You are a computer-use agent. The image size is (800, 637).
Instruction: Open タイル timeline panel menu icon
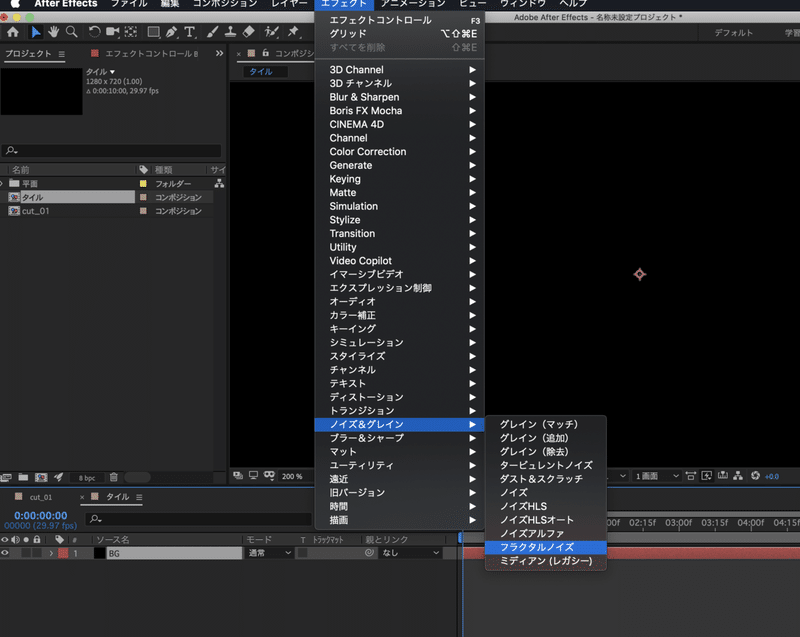point(139,497)
